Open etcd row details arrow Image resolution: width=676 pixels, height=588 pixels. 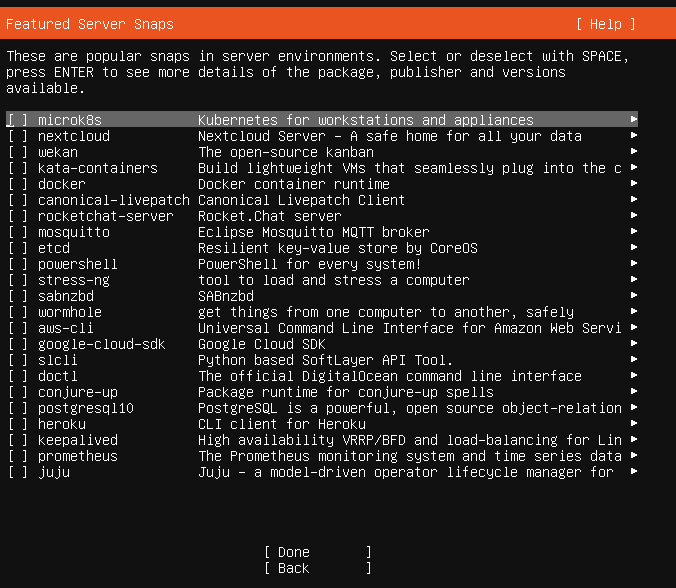pos(633,247)
